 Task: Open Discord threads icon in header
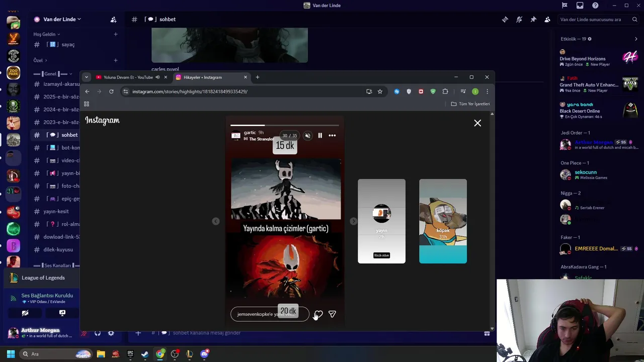tap(505, 20)
